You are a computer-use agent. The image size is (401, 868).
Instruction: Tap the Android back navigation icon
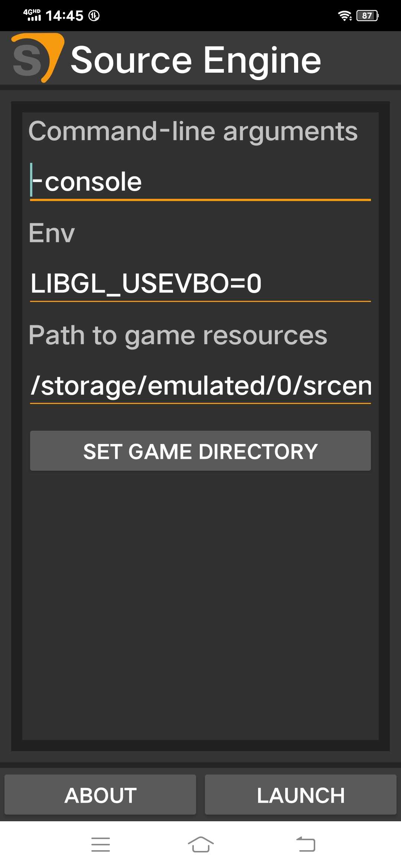pyautogui.click(x=306, y=844)
